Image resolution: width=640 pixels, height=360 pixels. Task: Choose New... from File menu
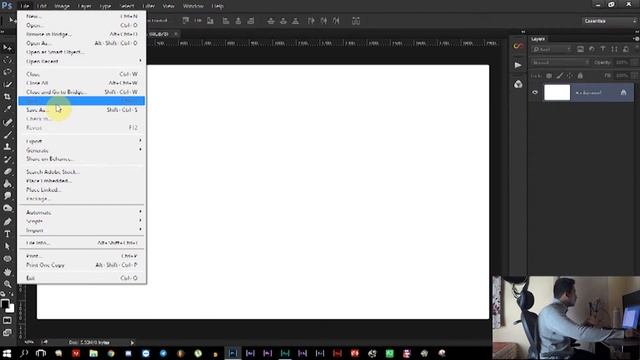(x=82, y=16)
